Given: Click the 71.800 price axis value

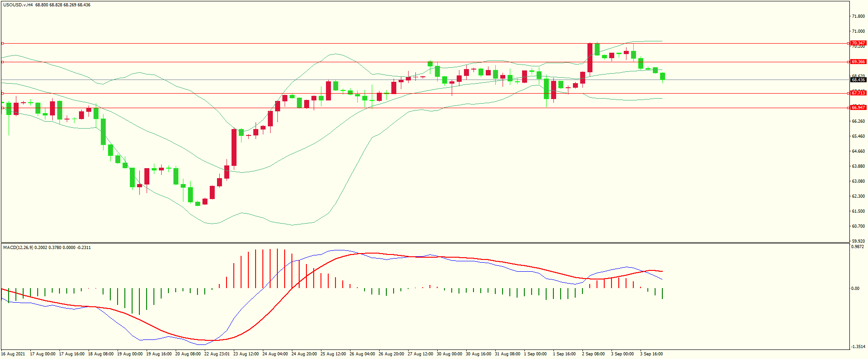Looking at the screenshot, I should [x=858, y=16].
